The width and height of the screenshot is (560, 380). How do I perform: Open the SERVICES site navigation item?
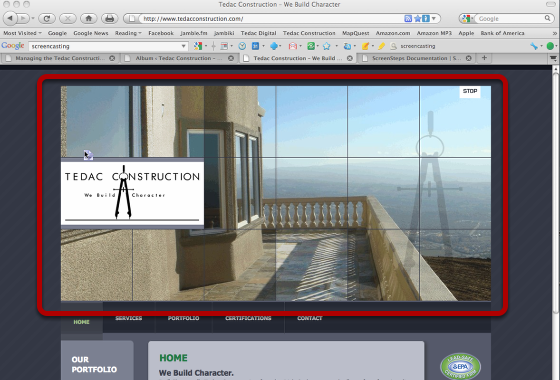click(x=129, y=318)
